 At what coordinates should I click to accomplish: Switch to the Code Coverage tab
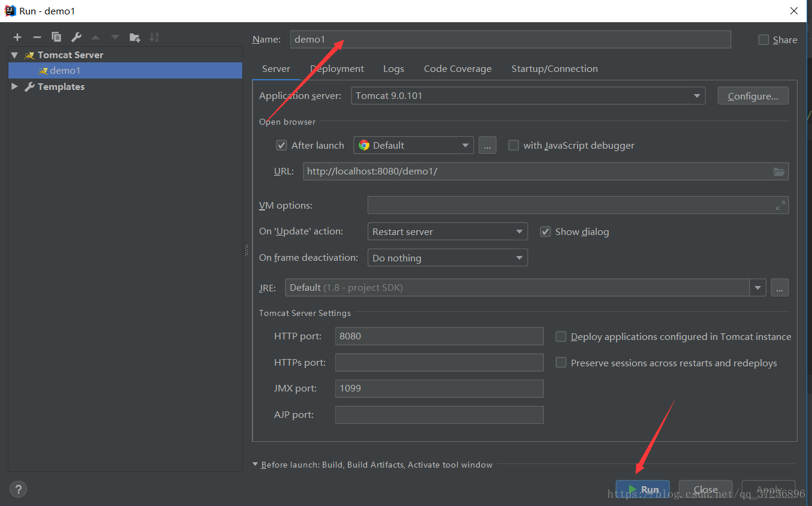[458, 69]
